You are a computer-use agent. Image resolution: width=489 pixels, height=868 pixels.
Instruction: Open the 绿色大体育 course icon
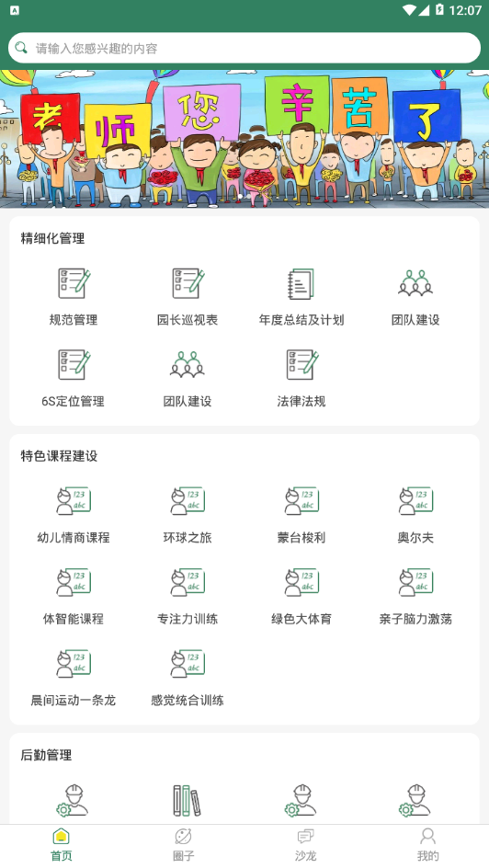coord(301,582)
